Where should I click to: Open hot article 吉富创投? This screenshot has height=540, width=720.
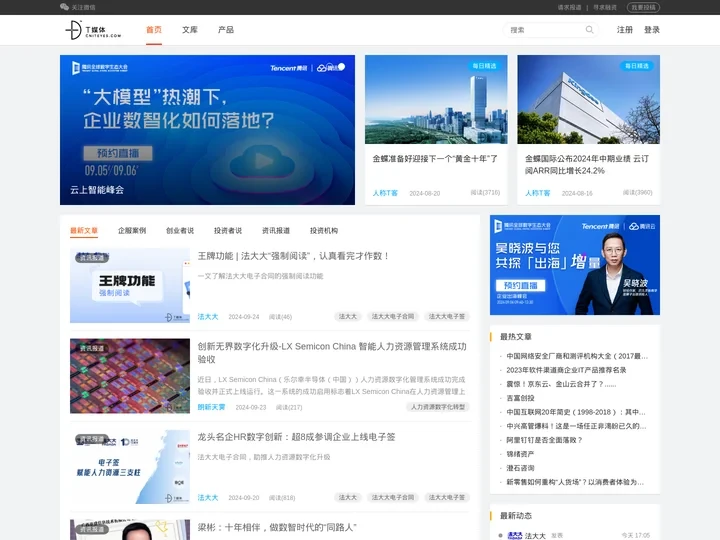[520, 398]
